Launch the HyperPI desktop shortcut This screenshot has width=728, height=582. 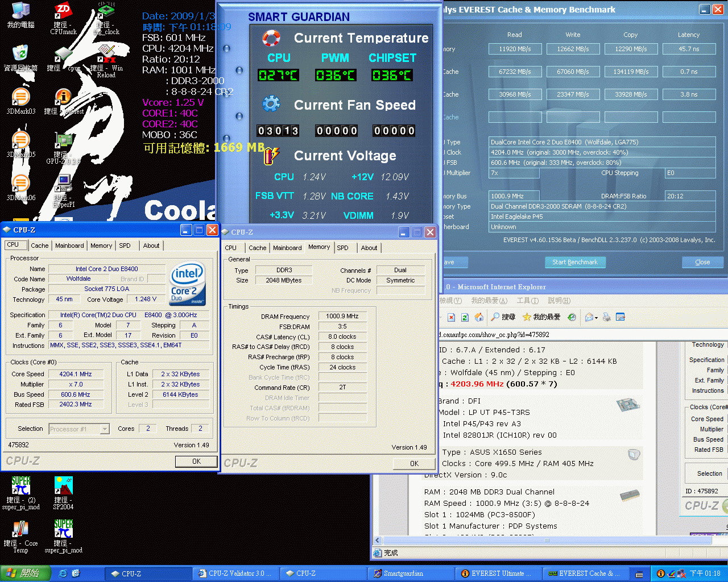[63, 191]
